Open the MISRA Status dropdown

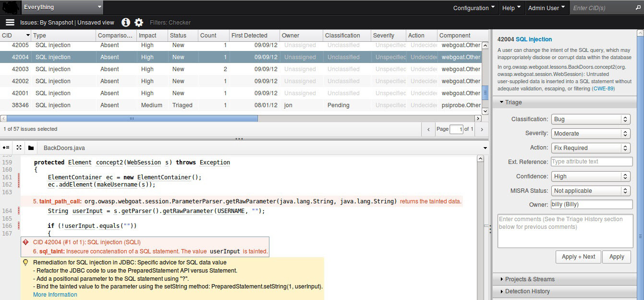pyautogui.click(x=590, y=191)
